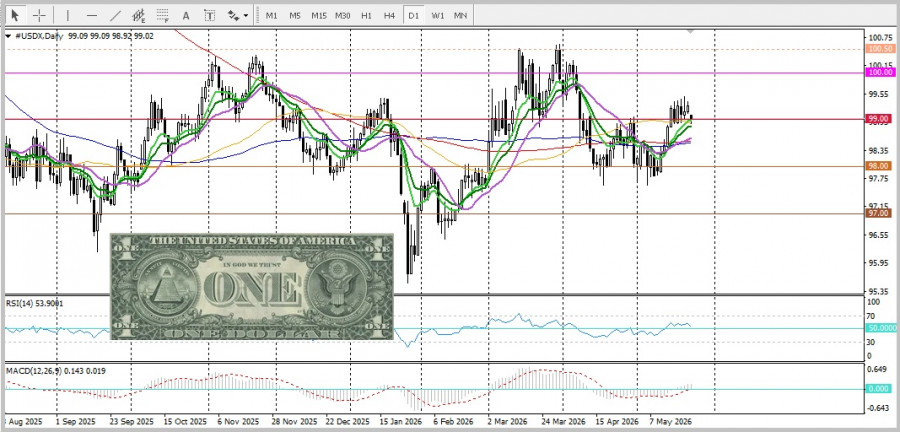Image resolution: width=900 pixels, height=432 pixels.
Task: Click the 7 May 2026 date label
Action: coord(670,421)
